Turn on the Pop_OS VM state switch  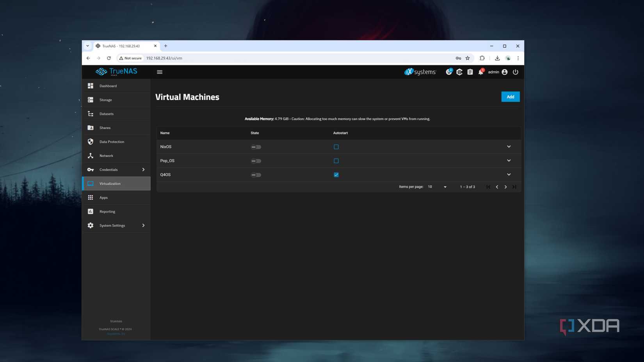click(x=256, y=161)
